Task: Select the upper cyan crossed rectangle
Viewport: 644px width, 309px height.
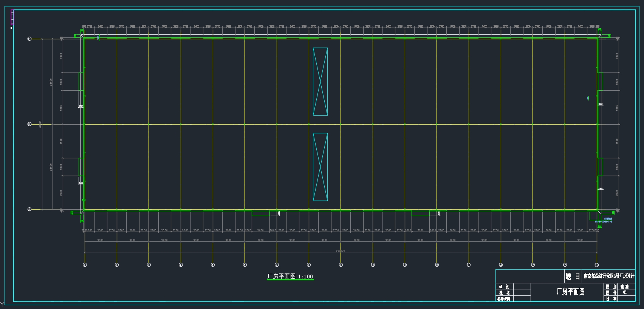Action: pyautogui.click(x=320, y=82)
